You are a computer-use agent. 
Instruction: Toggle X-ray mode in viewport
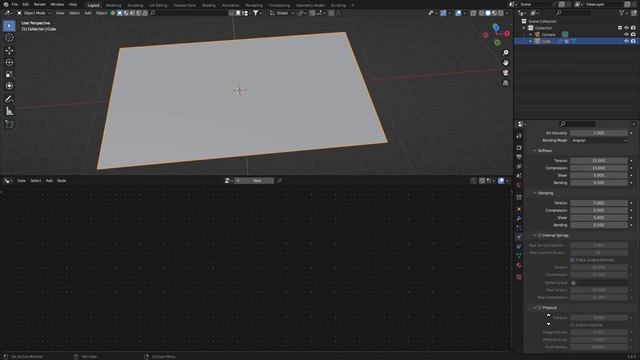click(473, 13)
